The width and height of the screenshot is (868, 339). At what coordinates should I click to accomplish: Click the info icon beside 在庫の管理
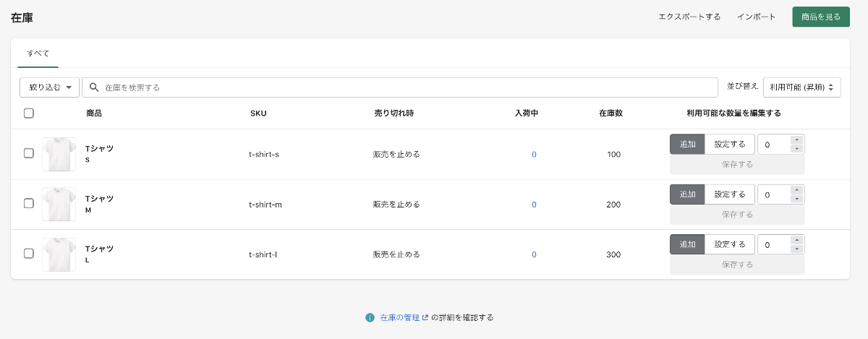click(370, 317)
